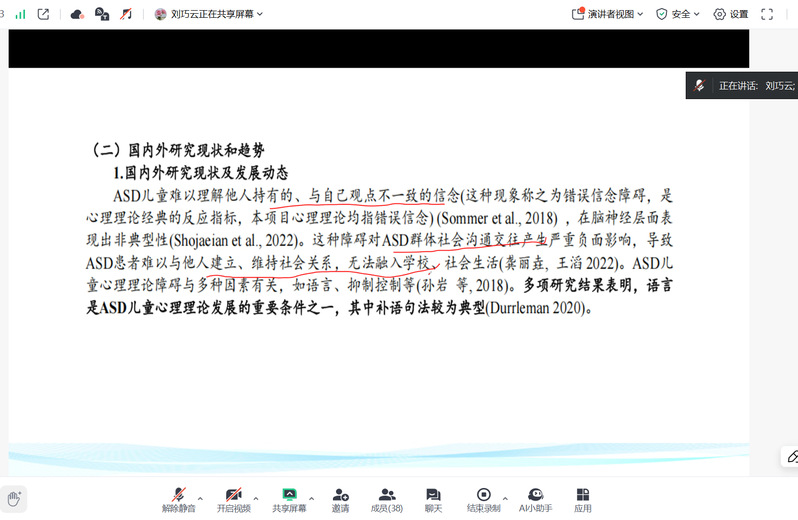
Task: Click the network signal strength icon
Action: (19, 14)
